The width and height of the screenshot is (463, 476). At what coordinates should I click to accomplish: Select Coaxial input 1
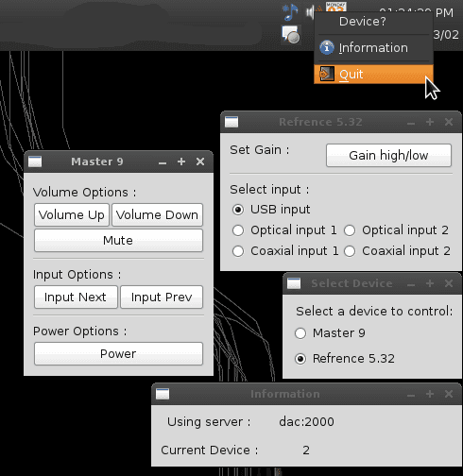238,251
